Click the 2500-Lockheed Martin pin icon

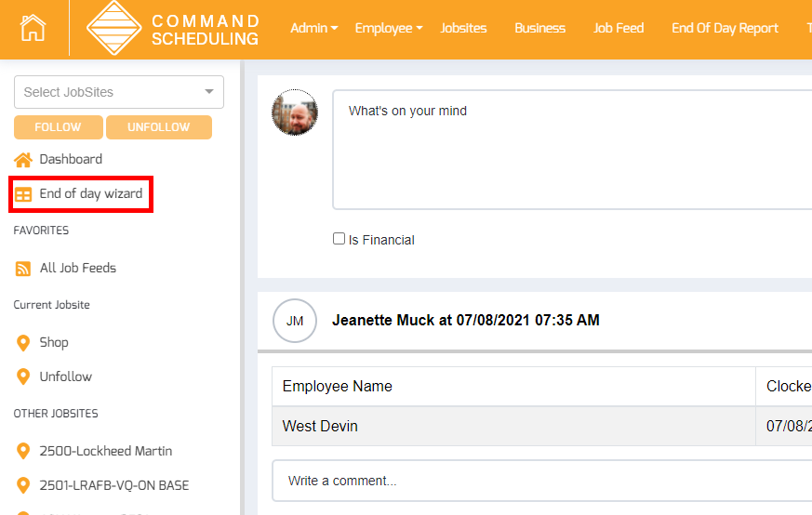pos(23,452)
